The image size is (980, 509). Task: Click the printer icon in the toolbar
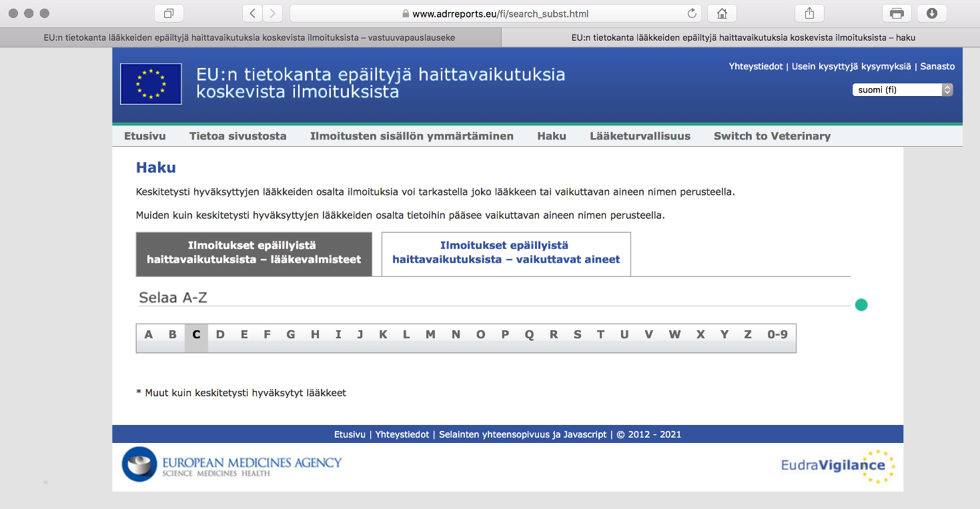pyautogui.click(x=897, y=13)
